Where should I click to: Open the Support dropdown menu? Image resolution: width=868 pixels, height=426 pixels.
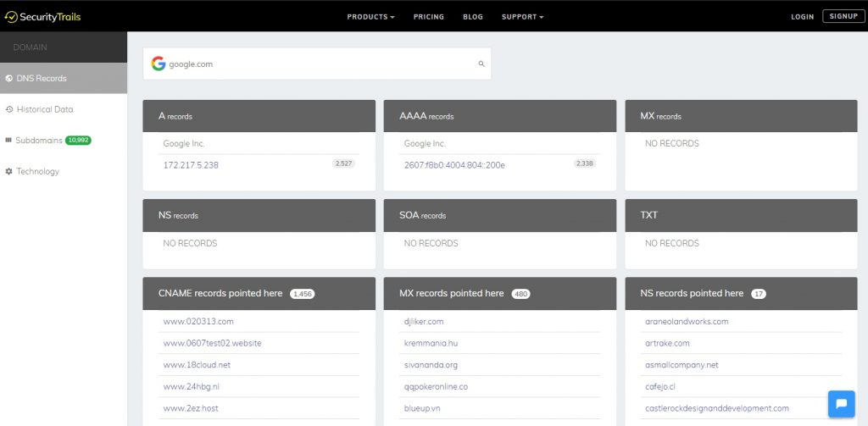pos(522,17)
